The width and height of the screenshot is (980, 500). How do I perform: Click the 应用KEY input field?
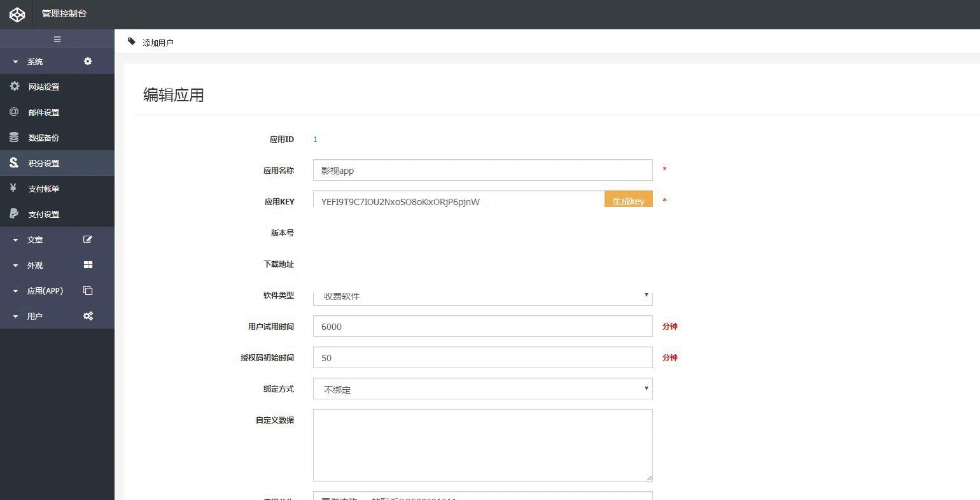[459, 199]
